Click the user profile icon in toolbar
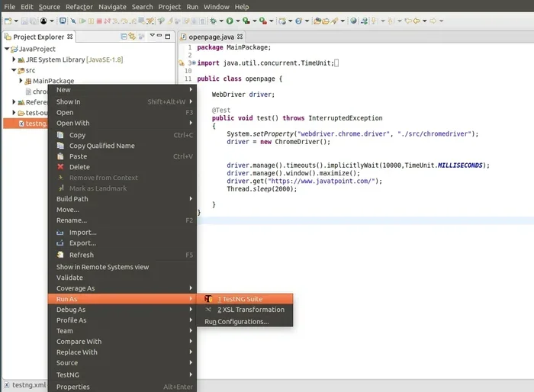534x392 pixels. coord(43,21)
